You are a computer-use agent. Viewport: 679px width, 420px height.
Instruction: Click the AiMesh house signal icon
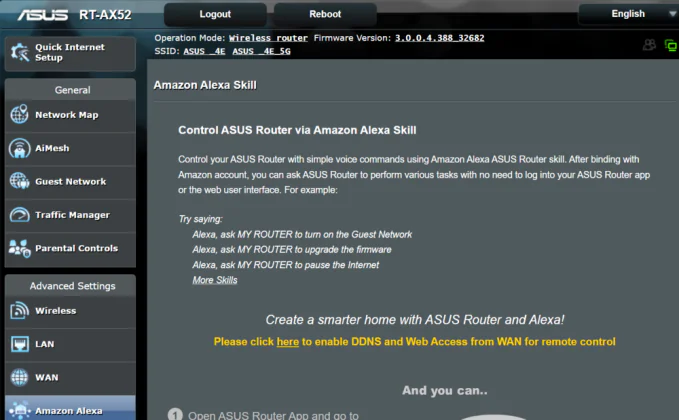19,148
